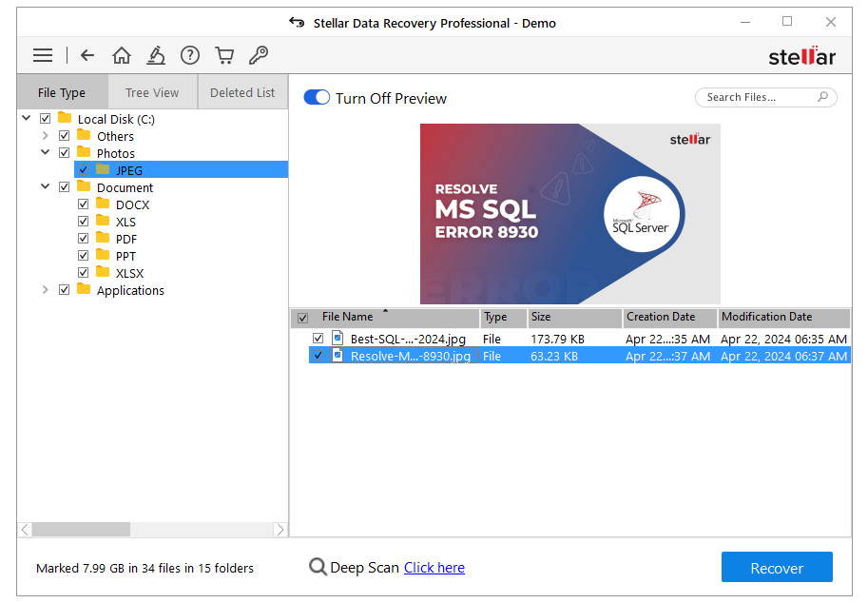Click the search magnifier icon
868x603 pixels.
click(x=822, y=97)
